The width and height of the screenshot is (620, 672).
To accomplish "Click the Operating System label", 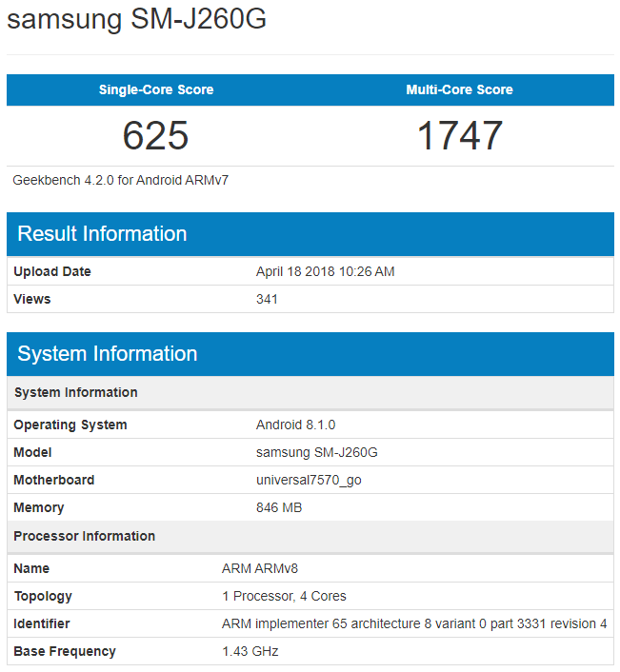I will [x=70, y=425].
